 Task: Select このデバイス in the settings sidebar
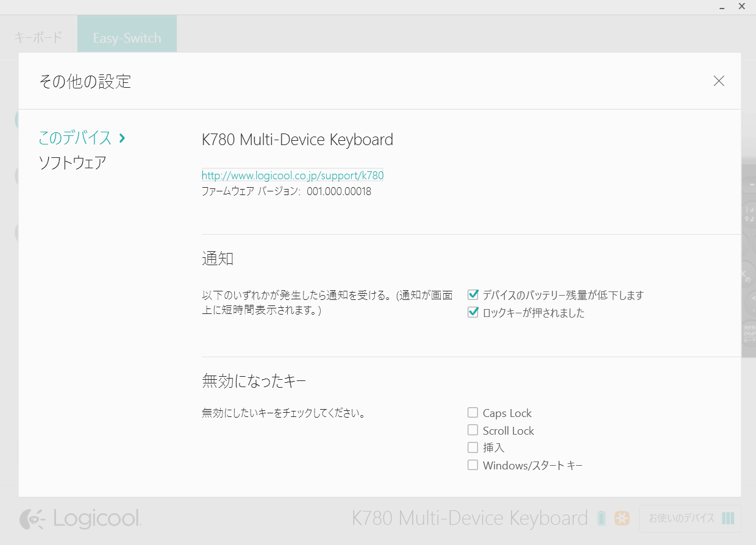coord(75,138)
